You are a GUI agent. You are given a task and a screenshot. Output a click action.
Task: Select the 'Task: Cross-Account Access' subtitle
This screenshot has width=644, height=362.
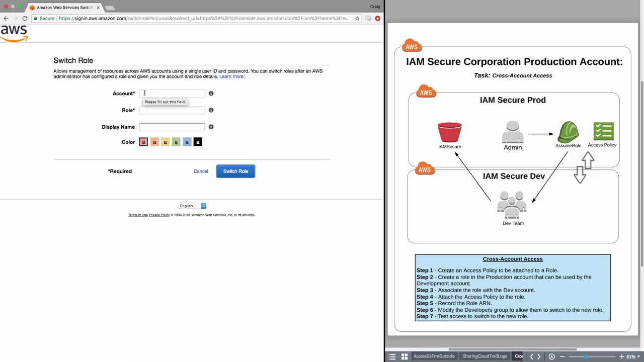(513, 76)
